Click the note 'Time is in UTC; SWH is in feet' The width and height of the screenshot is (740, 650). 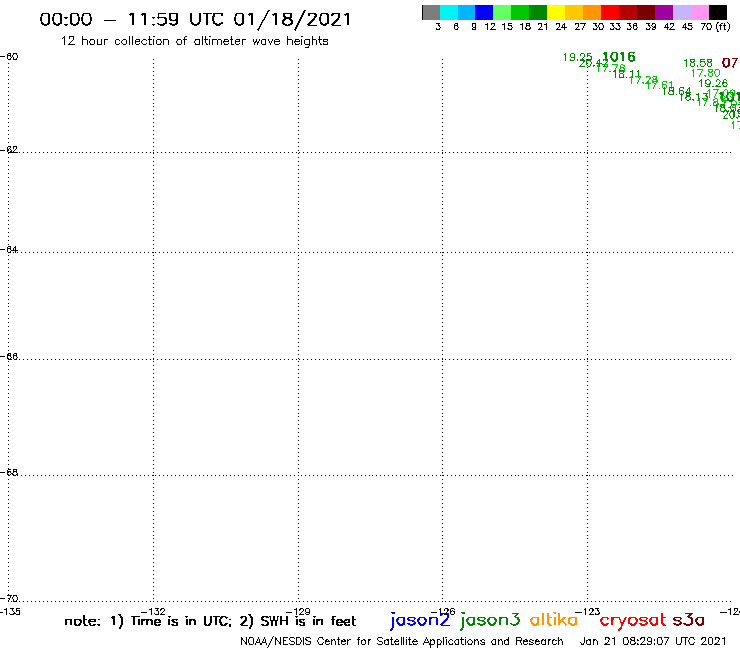point(210,621)
